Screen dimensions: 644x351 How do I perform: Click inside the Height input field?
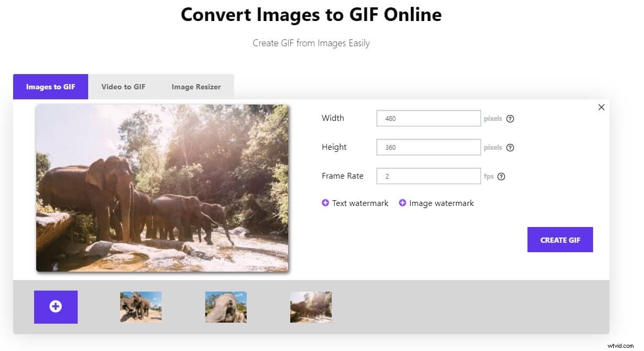(428, 147)
